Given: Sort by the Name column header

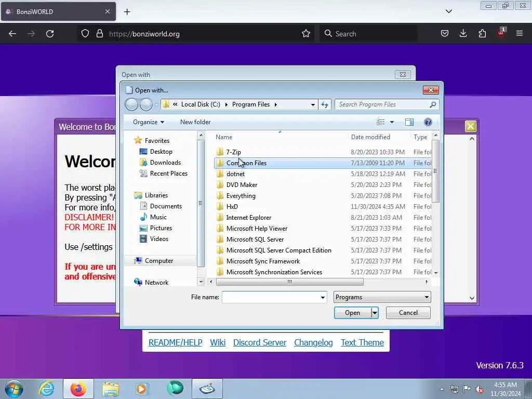Looking at the screenshot, I should pos(224,137).
